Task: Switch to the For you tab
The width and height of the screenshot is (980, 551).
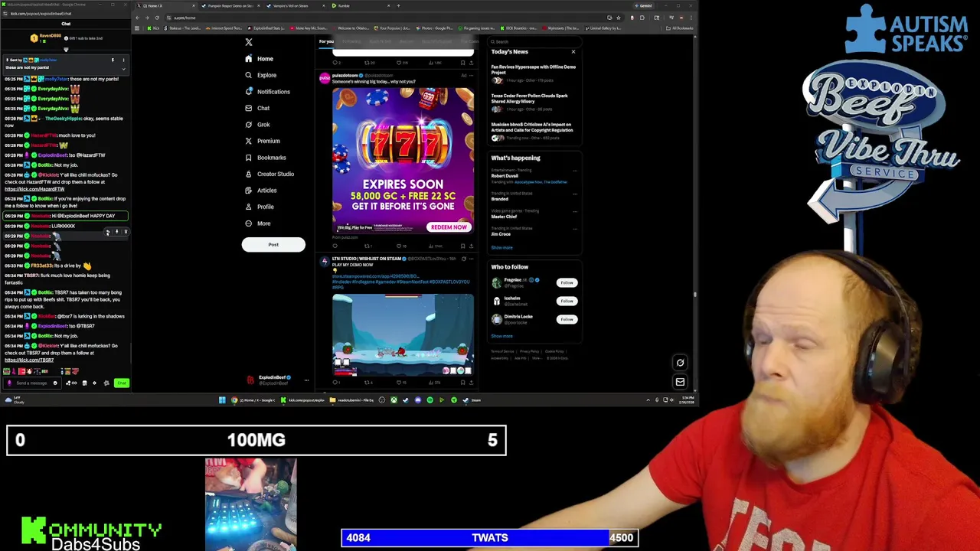Action: (327, 41)
